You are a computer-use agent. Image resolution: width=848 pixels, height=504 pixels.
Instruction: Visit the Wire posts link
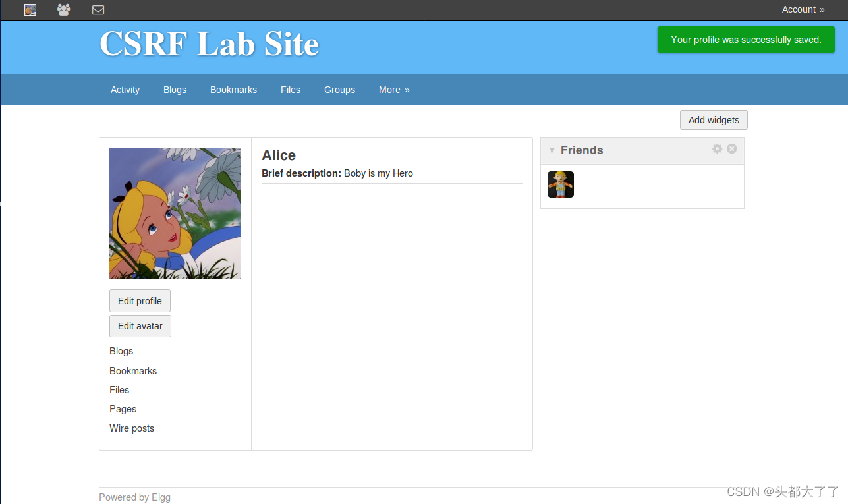(x=131, y=428)
